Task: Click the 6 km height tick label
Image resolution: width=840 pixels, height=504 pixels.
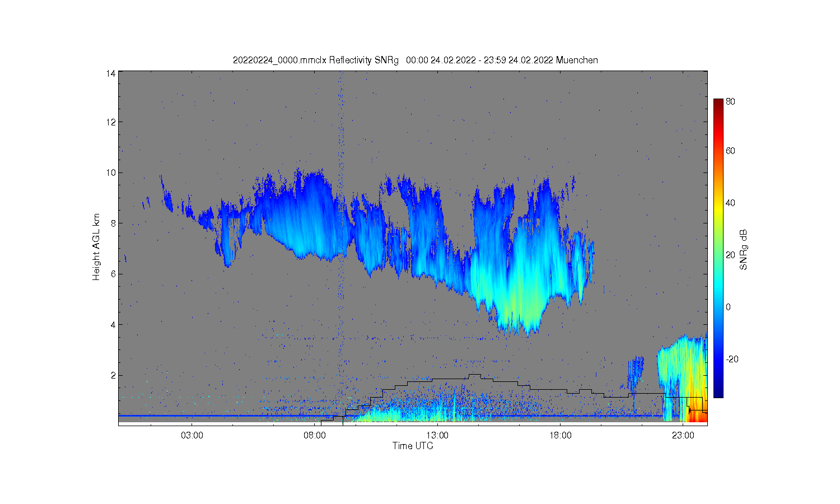Action: pyautogui.click(x=114, y=274)
